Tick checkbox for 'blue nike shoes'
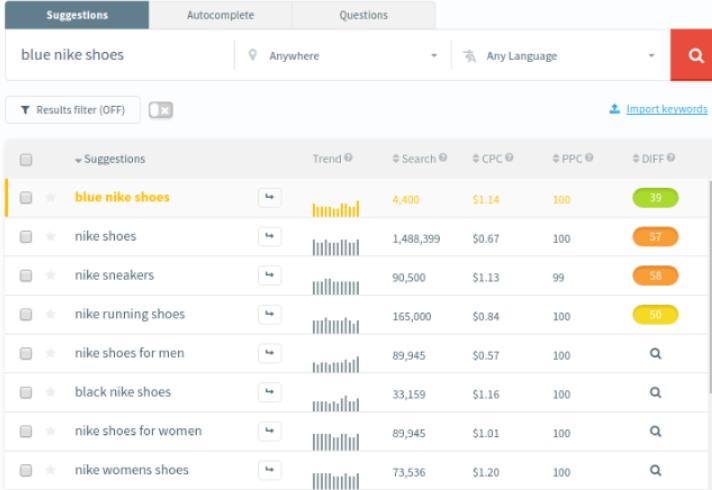 [26, 198]
